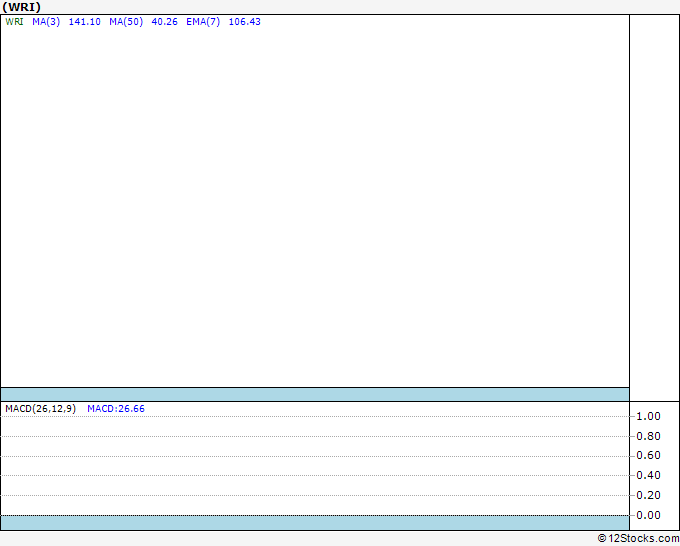Viewport: 680px width, 546px height.
Task: Open the 12Stocks.com copyright link
Action: 638,539
